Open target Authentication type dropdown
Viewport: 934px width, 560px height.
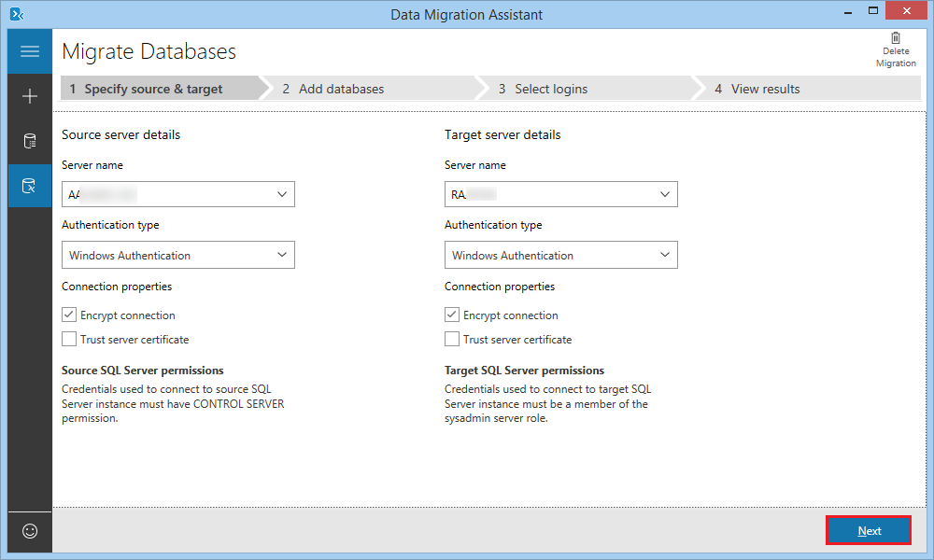pyautogui.click(x=561, y=255)
